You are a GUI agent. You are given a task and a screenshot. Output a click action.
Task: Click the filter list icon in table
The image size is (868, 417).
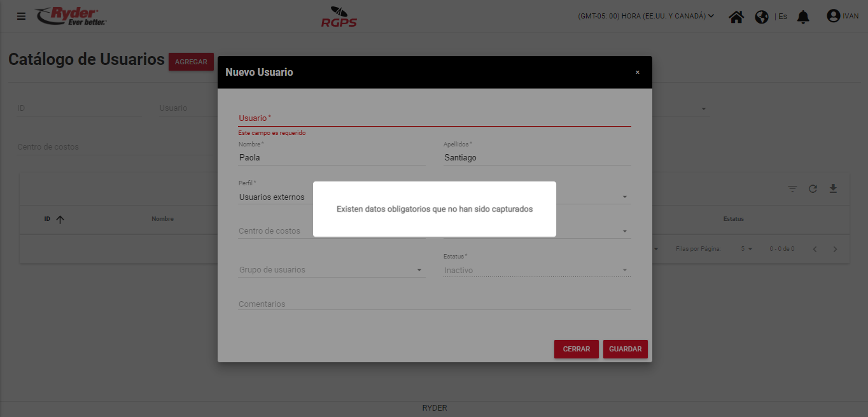792,188
